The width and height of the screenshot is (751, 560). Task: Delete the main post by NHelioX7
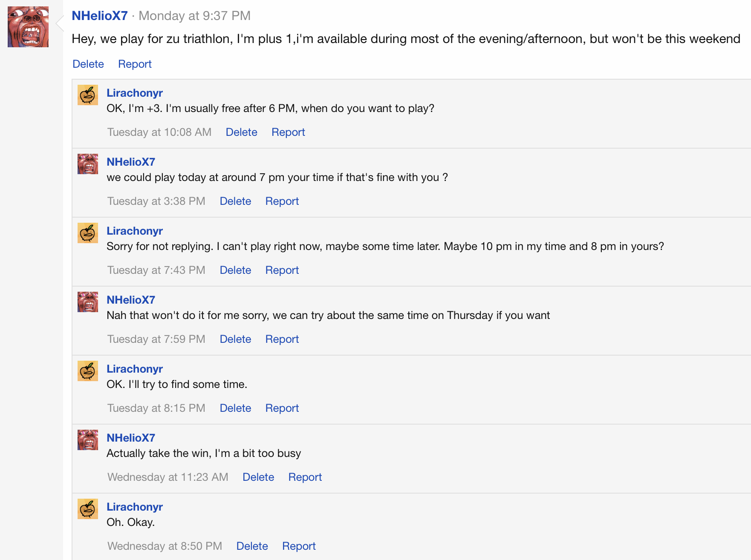coord(88,64)
